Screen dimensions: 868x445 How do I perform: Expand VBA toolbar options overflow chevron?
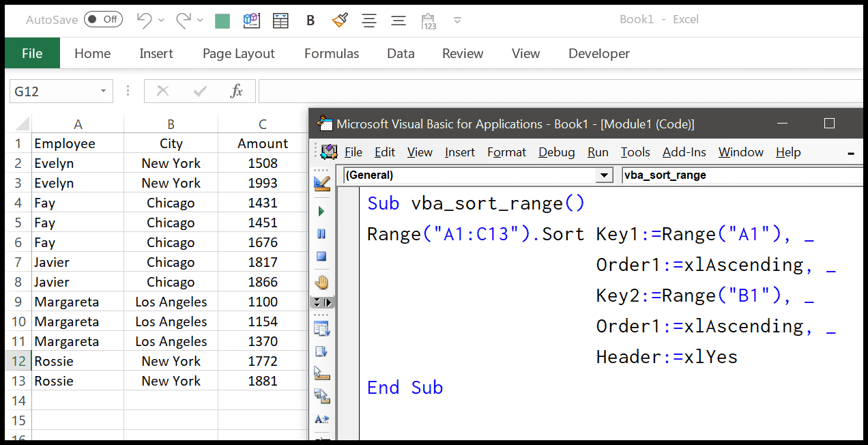321,302
